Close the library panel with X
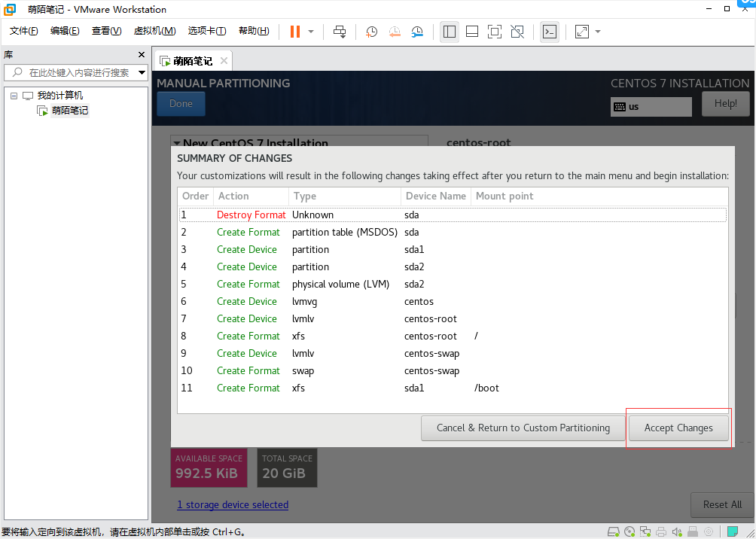Viewport: 756px width, 539px height. 142,54
